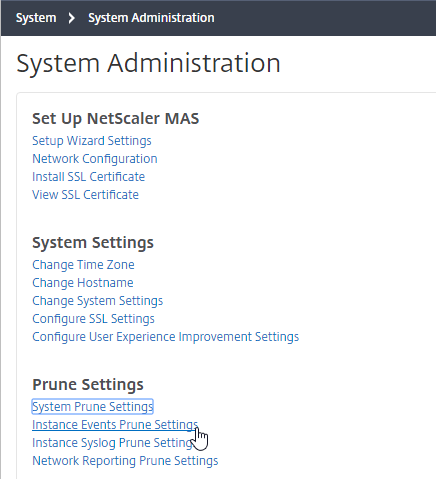Open Change Time Zone
This screenshot has height=479, width=436.
click(83, 265)
